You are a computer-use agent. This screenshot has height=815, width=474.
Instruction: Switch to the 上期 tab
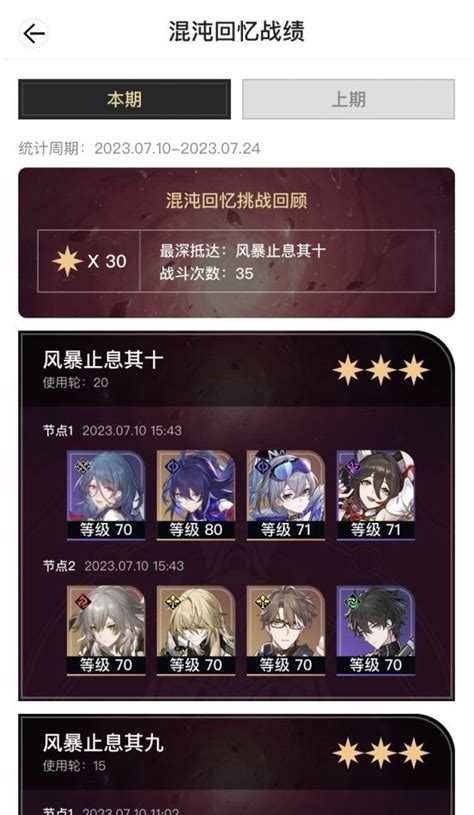(348, 99)
